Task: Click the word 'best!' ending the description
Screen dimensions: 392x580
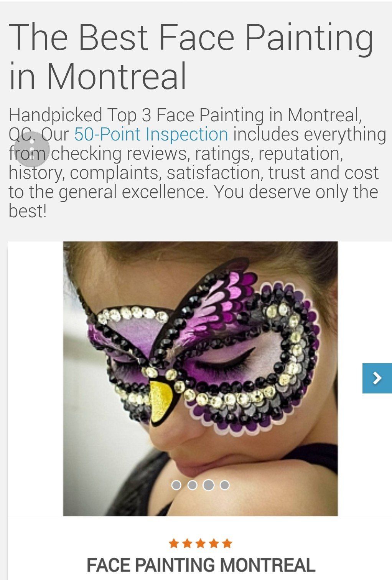Action: point(28,211)
